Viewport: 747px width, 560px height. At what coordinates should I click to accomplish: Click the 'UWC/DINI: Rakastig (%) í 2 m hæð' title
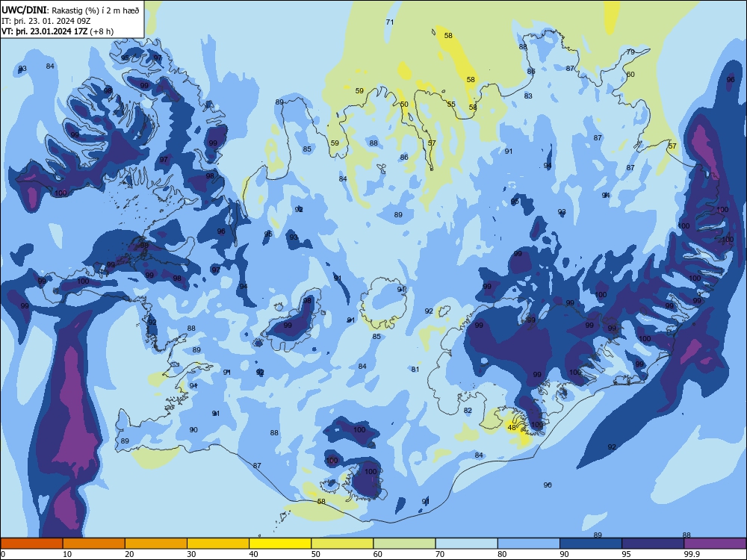tap(70, 10)
